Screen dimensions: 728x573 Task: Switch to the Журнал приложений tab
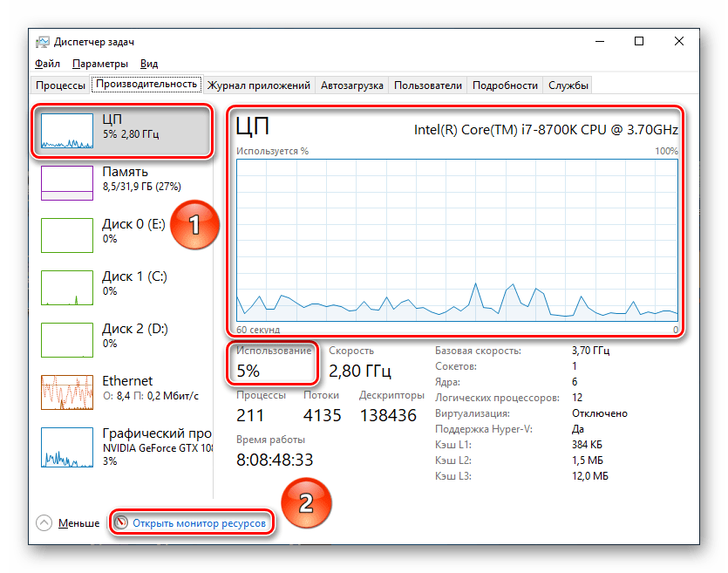tap(259, 85)
